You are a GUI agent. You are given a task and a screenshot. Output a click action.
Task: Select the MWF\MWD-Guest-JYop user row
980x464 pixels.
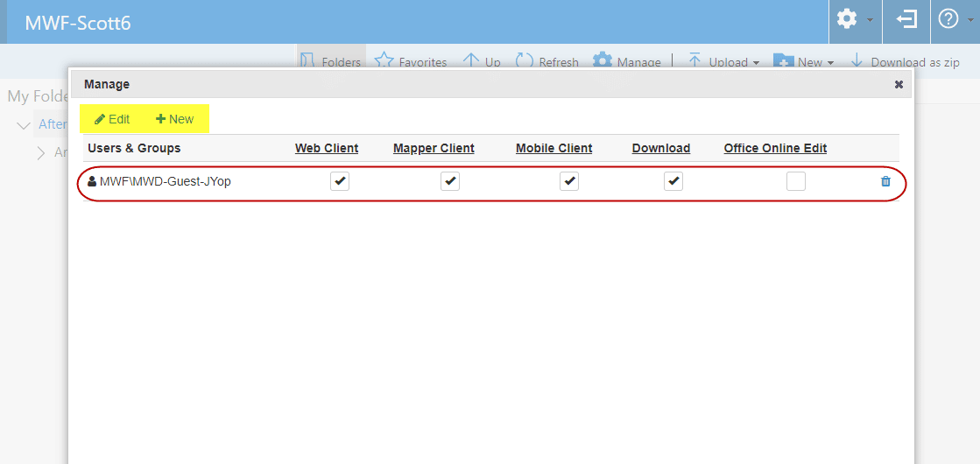(165, 182)
